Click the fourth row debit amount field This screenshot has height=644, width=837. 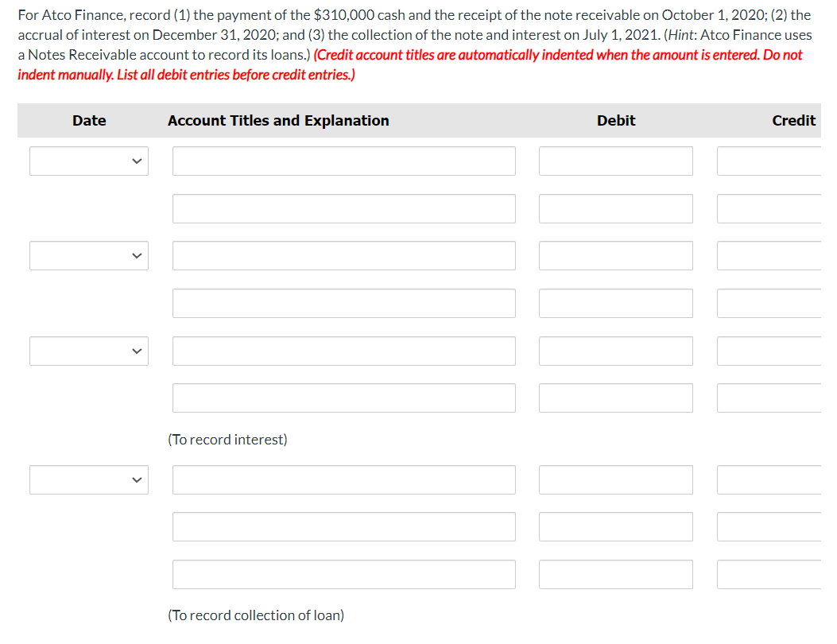[x=616, y=303]
